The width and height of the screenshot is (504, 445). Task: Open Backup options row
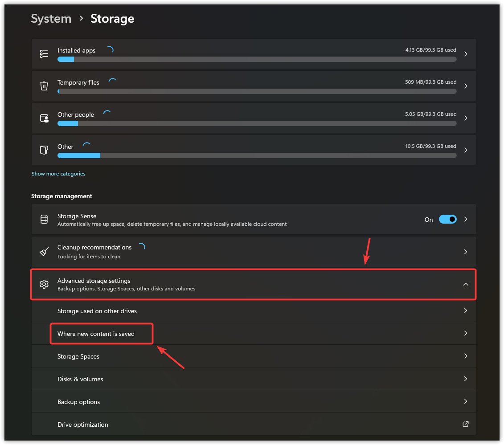pyautogui.click(x=79, y=402)
